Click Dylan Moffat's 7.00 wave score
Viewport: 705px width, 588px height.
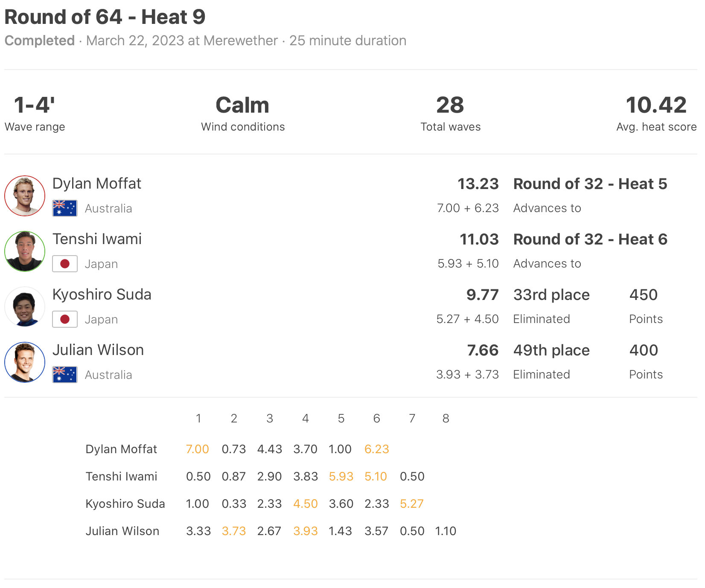coord(198,449)
